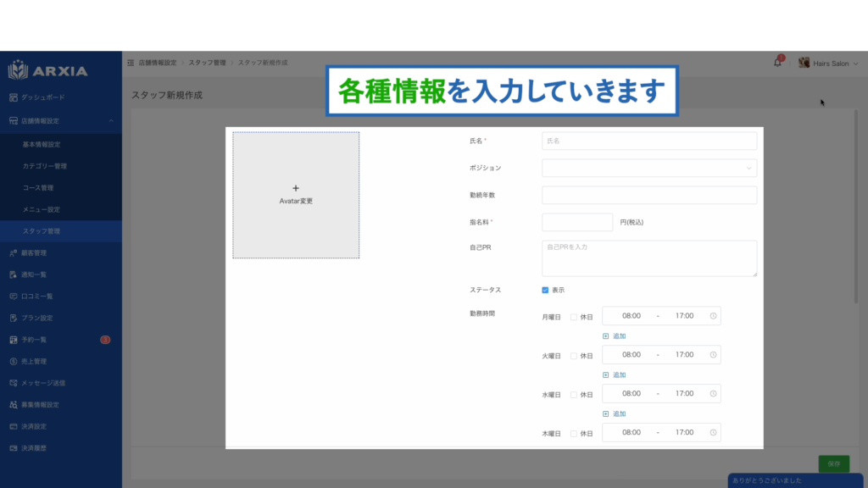Screen dimensions: 868x488
Task: Open the Hairs Salon account dropdown arrow
Action: pos(856,64)
